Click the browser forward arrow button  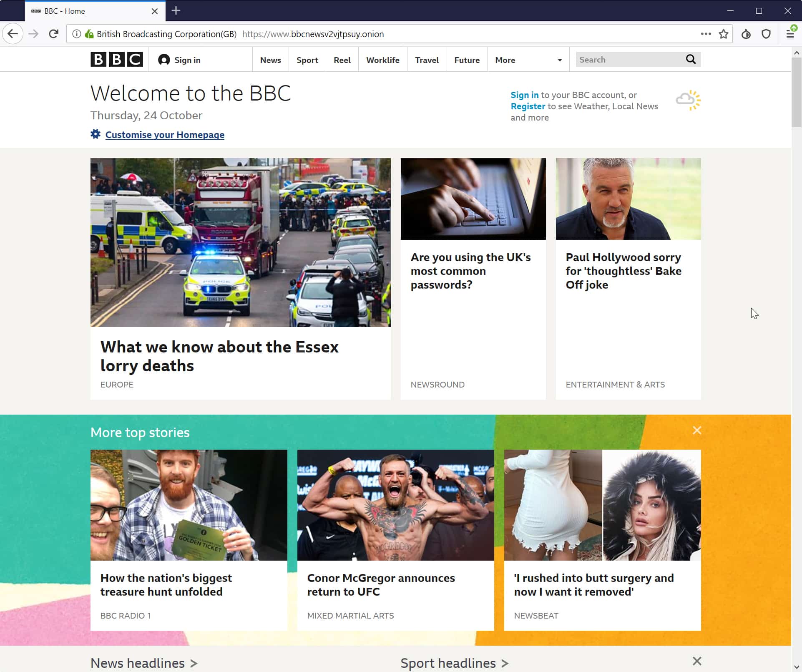(33, 34)
